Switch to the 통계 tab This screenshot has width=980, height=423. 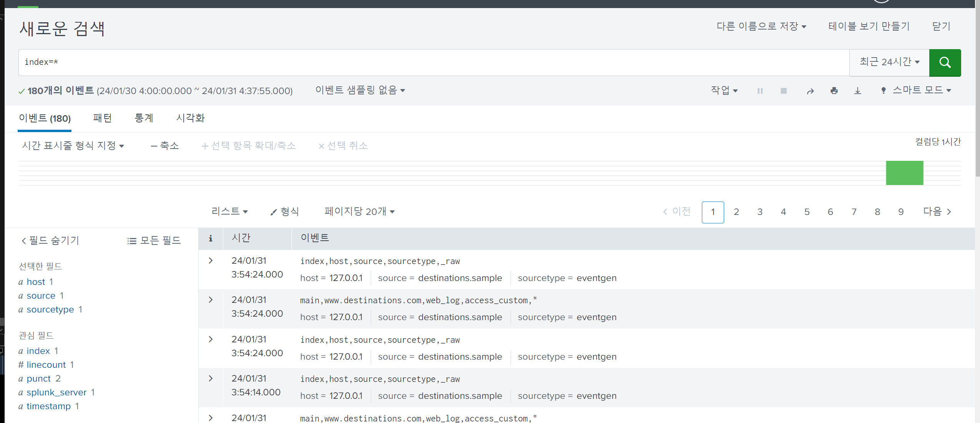144,118
